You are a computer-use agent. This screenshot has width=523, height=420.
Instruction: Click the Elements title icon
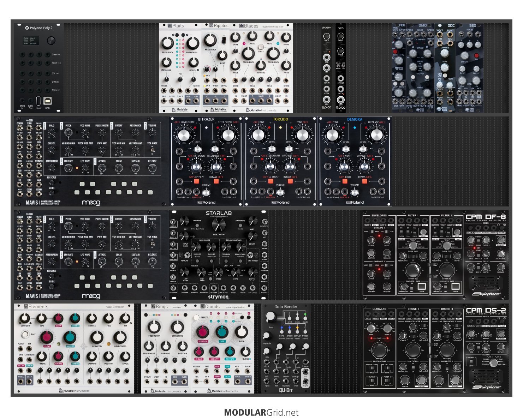(x=26, y=306)
